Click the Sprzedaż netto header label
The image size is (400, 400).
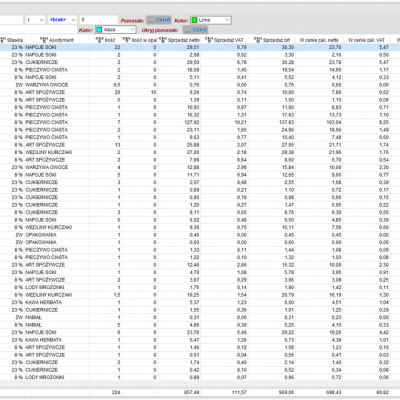click(184, 40)
